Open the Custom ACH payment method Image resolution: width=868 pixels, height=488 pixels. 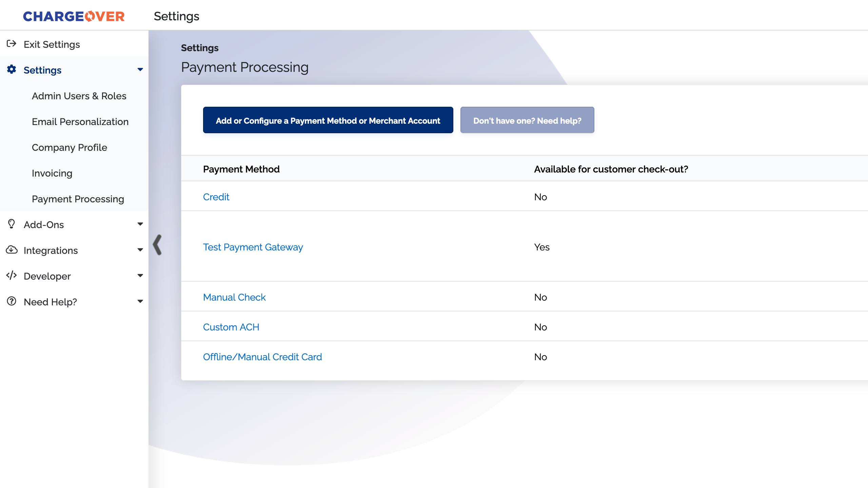tap(231, 327)
